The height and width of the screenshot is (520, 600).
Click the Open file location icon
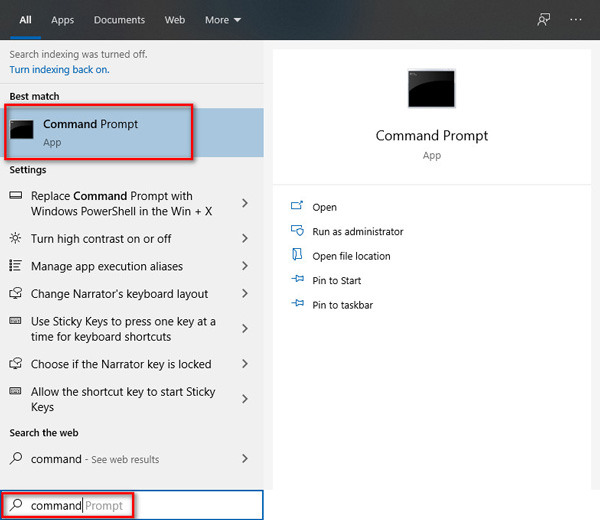click(x=297, y=256)
